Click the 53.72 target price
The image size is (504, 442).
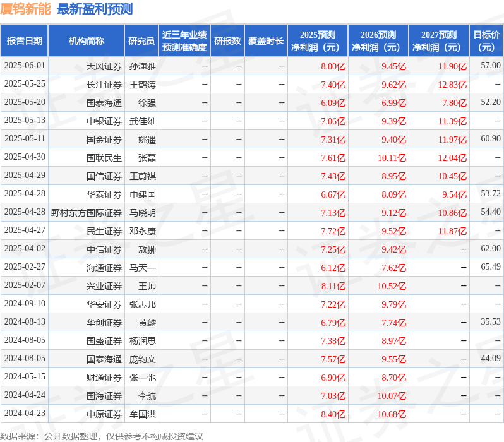pos(491,194)
